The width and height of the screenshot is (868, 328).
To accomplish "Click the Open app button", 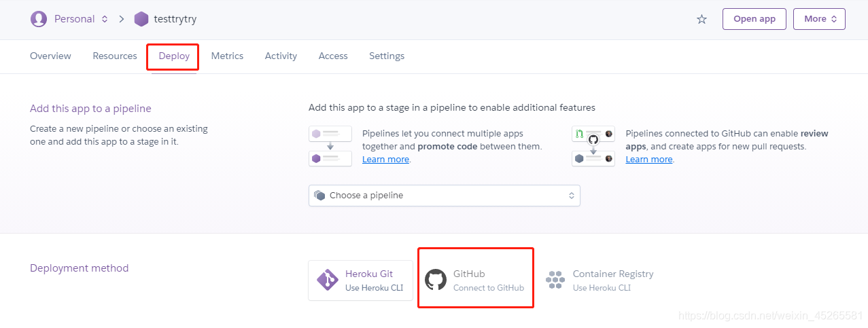I will click(x=754, y=19).
